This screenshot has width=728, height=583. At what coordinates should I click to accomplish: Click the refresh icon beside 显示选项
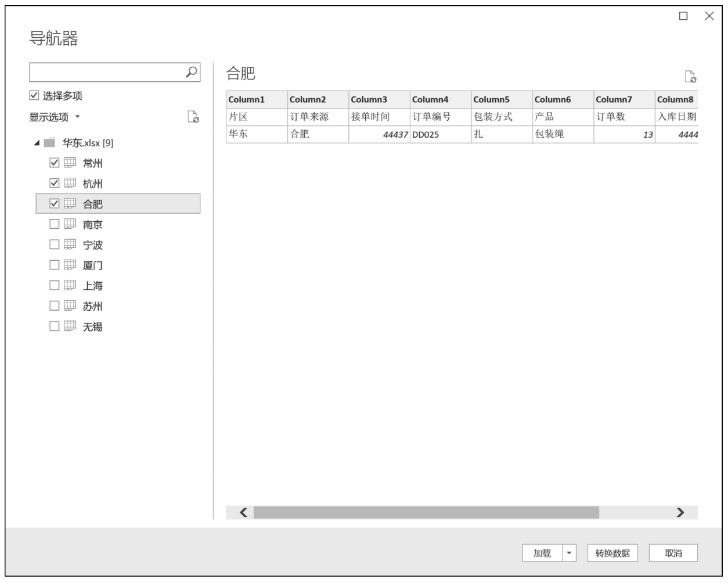pyautogui.click(x=193, y=117)
